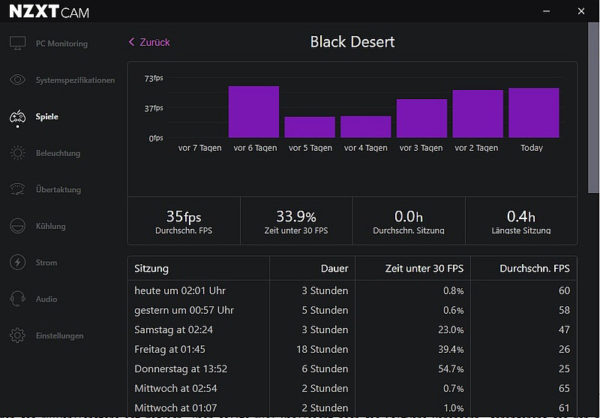Click the '6 Stunden' duration cell
Image resolution: width=600 pixels, height=418 pixels.
tap(325, 369)
